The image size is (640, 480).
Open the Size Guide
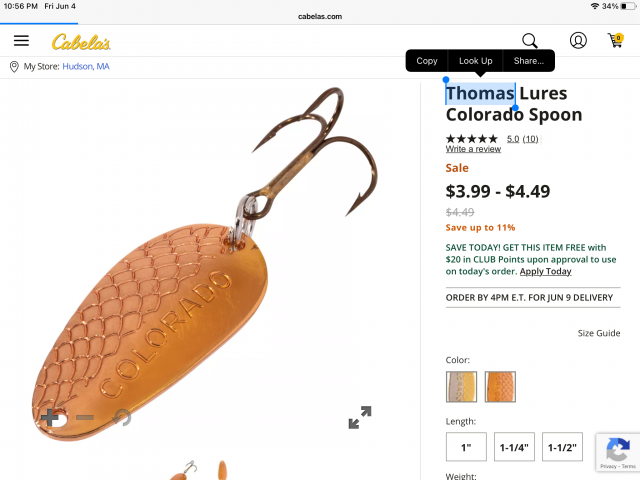point(599,333)
